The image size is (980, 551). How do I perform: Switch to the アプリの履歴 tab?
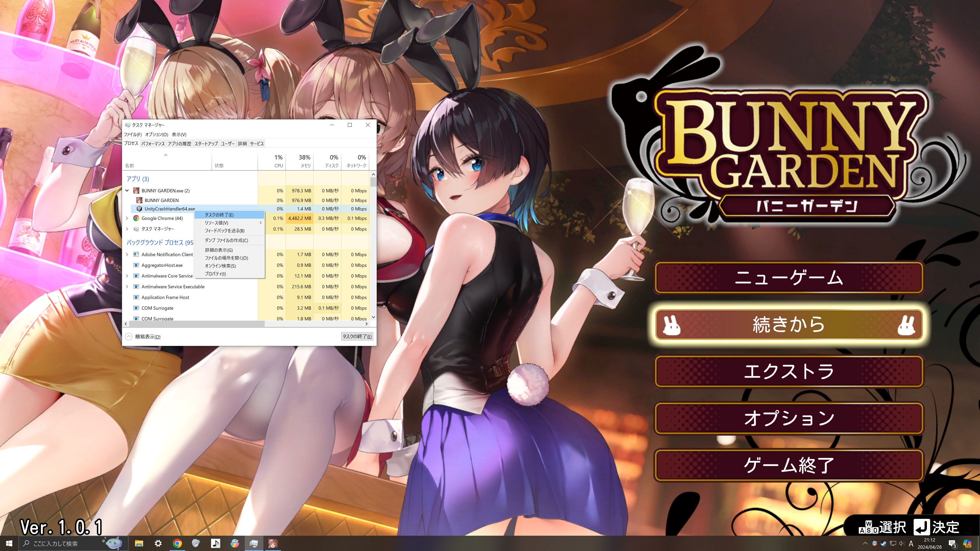pos(180,144)
